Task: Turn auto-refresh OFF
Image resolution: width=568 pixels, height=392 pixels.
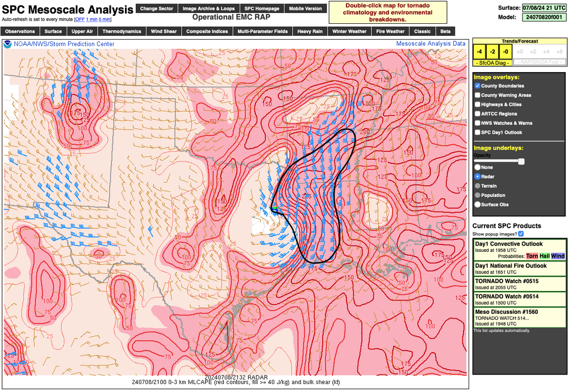Action: click(x=80, y=19)
